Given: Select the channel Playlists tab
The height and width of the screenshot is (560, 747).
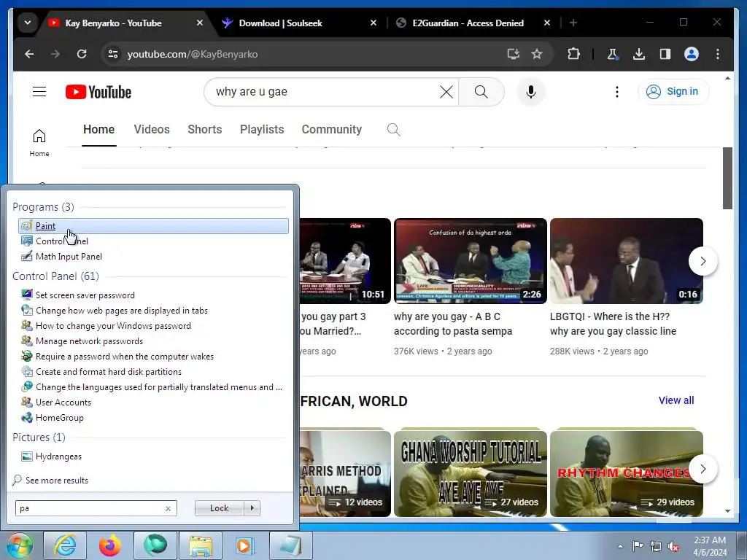Looking at the screenshot, I should [262, 130].
